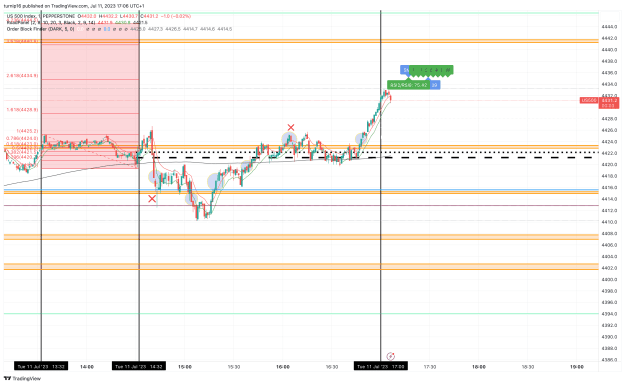Click the 14:00 time axis label
The image size is (625, 385).
87,367
